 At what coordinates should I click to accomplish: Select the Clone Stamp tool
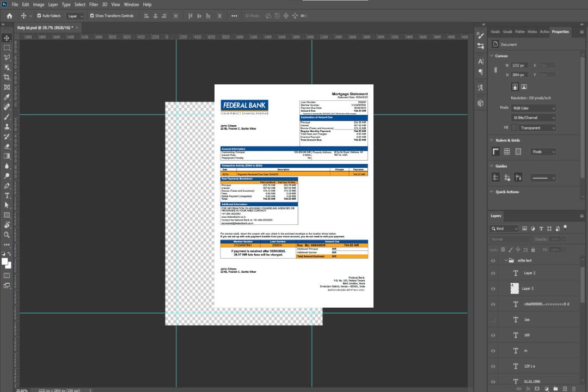[7, 126]
